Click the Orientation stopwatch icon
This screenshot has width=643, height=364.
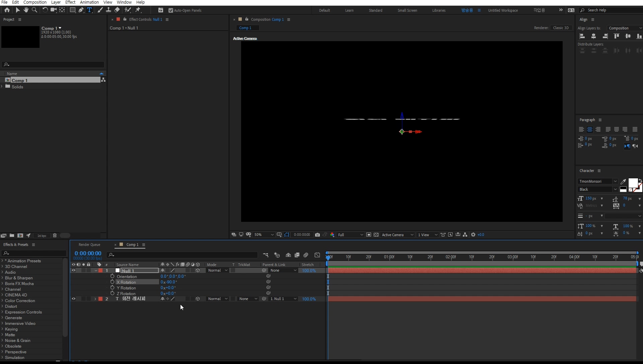pyautogui.click(x=113, y=276)
